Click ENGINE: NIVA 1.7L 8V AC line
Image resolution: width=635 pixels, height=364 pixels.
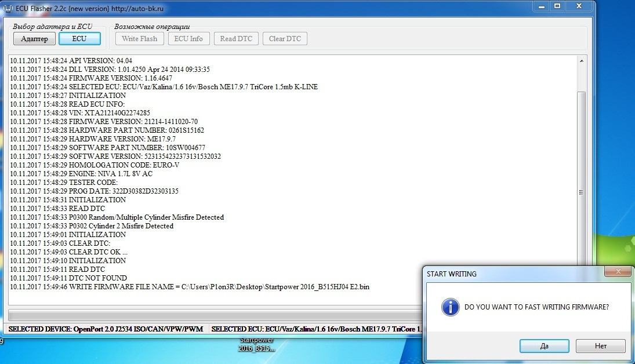click(x=81, y=174)
